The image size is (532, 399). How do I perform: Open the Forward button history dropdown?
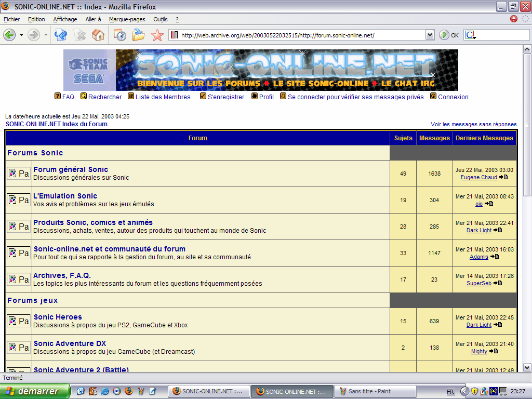click(46, 35)
